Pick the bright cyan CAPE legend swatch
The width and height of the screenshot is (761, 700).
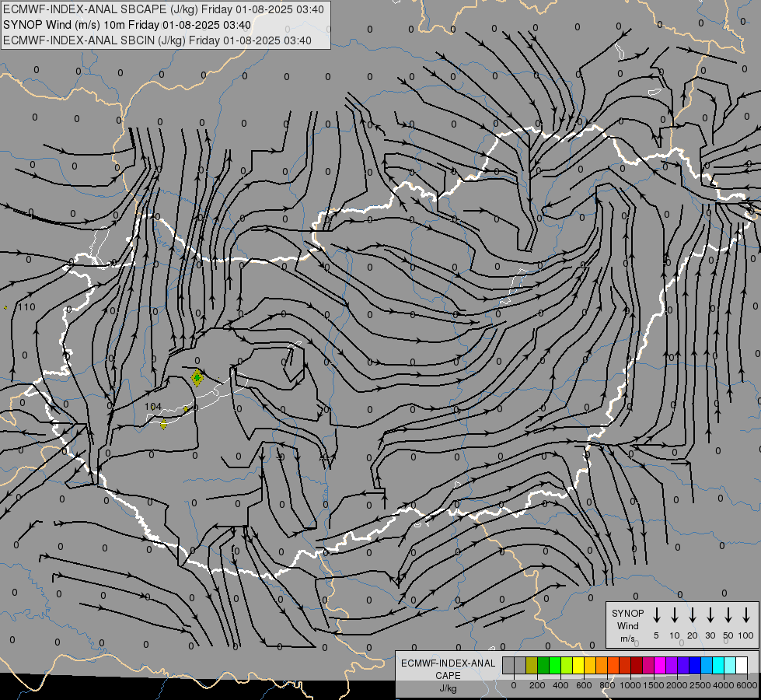coord(717,666)
